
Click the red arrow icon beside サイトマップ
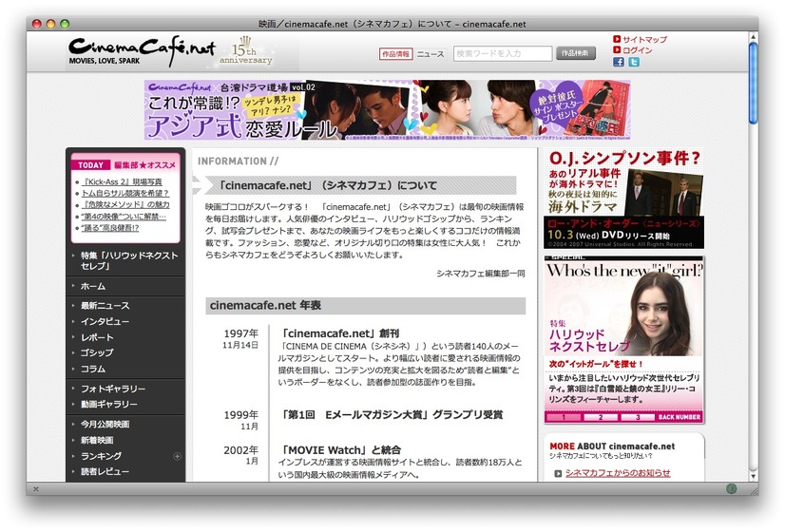point(617,39)
